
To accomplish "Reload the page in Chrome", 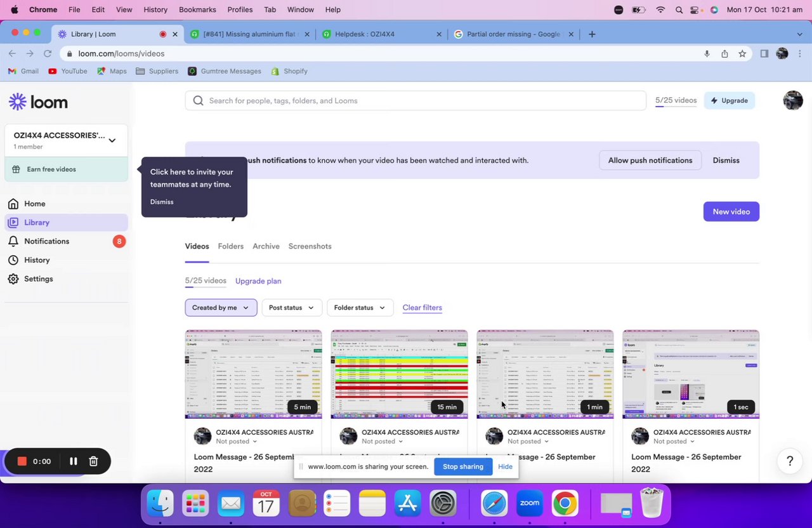I will (x=48, y=54).
